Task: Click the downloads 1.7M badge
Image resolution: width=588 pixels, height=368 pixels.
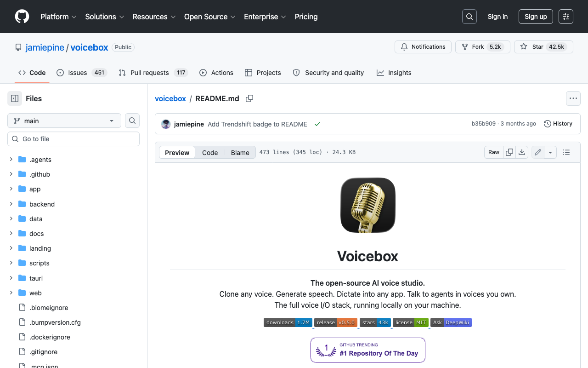Action: click(288, 322)
